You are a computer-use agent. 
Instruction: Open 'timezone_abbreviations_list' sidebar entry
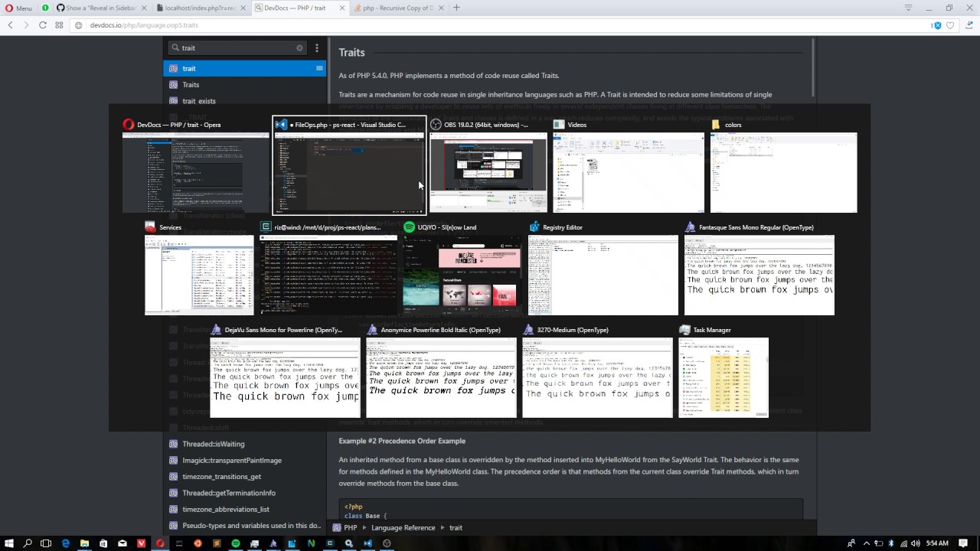244,509
